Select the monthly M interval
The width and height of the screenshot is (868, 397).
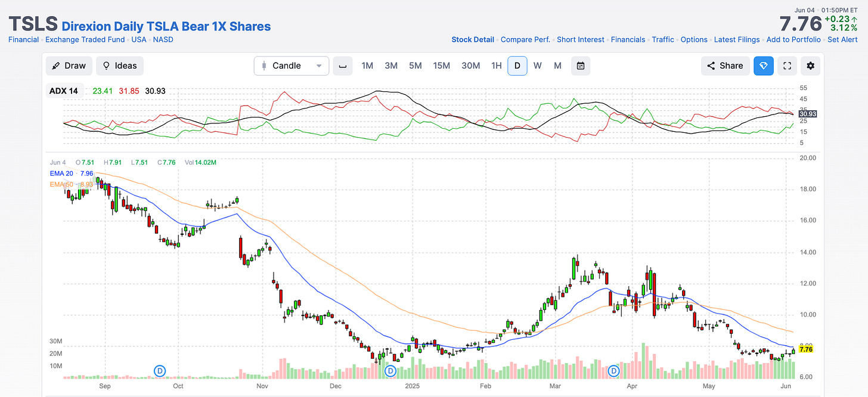pos(557,66)
